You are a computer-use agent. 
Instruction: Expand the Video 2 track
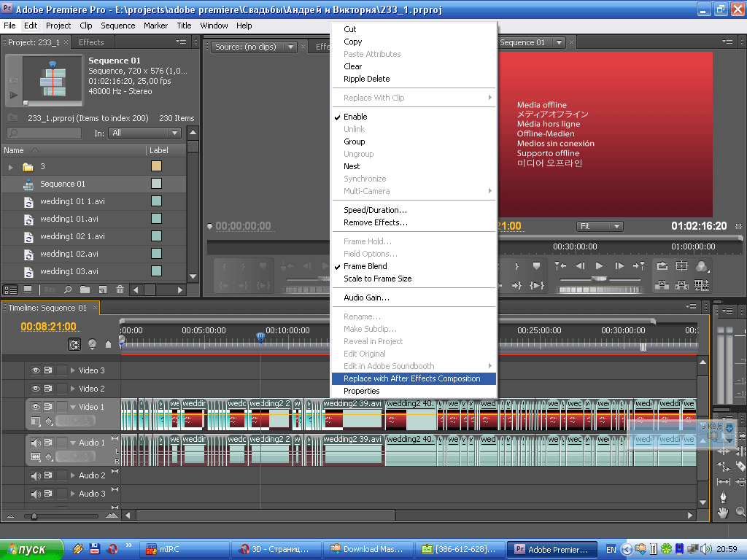[x=72, y=389]
